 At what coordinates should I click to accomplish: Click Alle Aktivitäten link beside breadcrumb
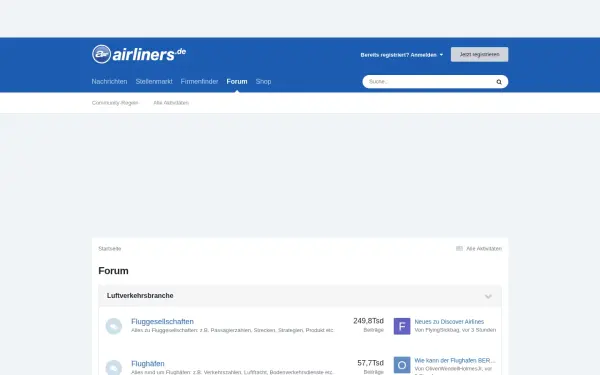pyautogui.click(x=484, y=249)
